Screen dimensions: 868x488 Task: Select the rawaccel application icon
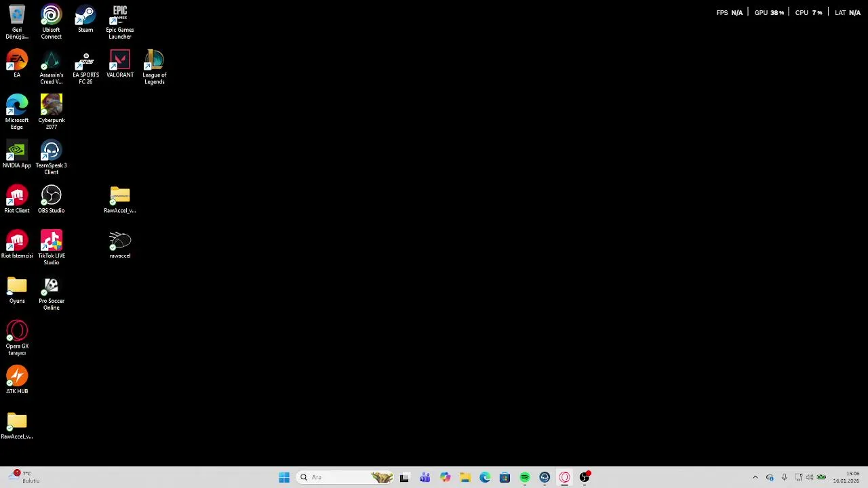(120, 245)
